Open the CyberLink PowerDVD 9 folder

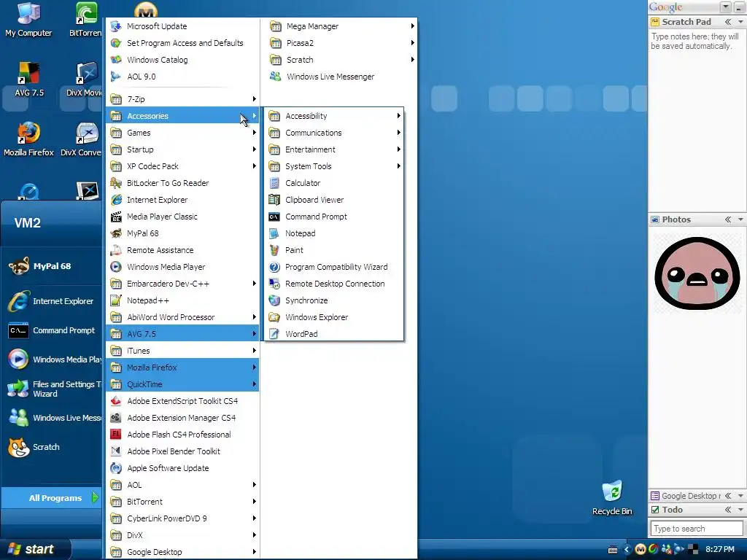183,518
